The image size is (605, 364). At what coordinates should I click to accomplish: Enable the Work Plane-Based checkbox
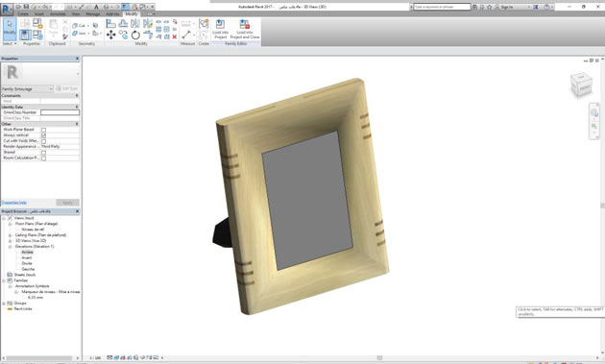(43, 130)
